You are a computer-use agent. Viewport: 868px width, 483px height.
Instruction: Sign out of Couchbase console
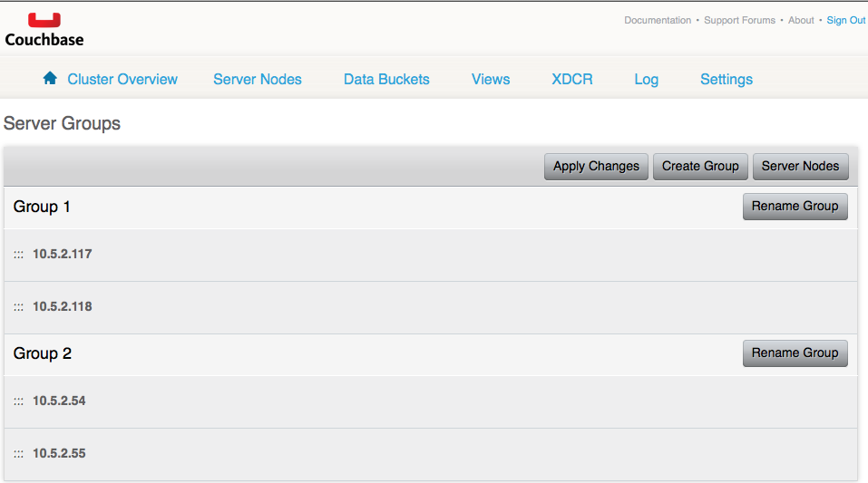click(x=845, y=20)
